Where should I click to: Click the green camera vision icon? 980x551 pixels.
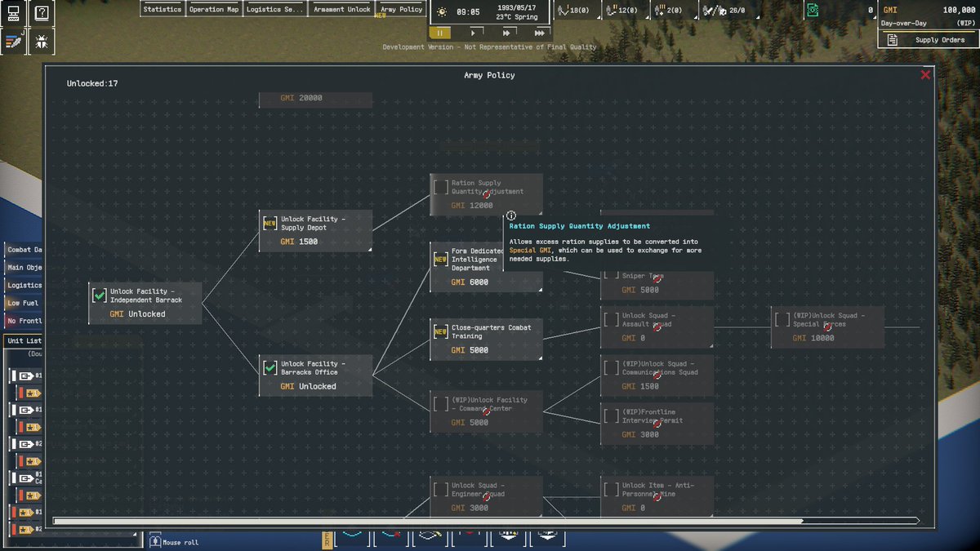click(x=812, y=10)
